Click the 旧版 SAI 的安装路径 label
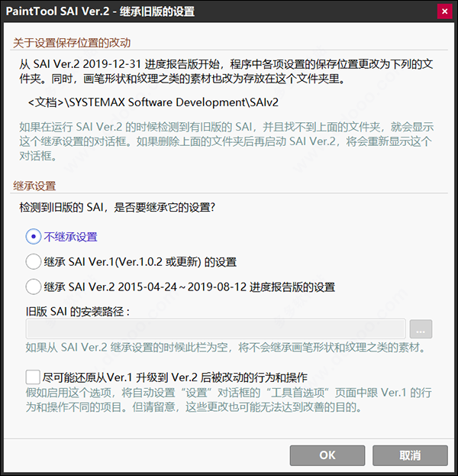 point(78,312)
